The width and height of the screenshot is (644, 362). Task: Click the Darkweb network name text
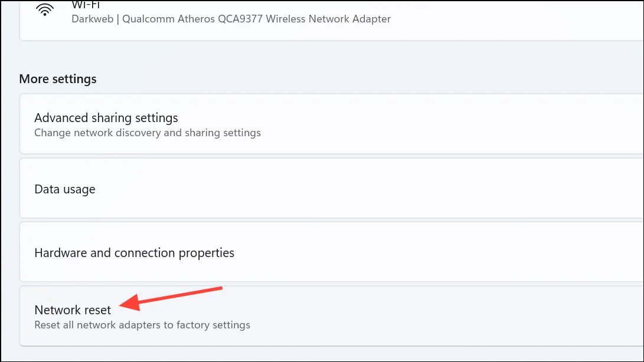[93, 19]
